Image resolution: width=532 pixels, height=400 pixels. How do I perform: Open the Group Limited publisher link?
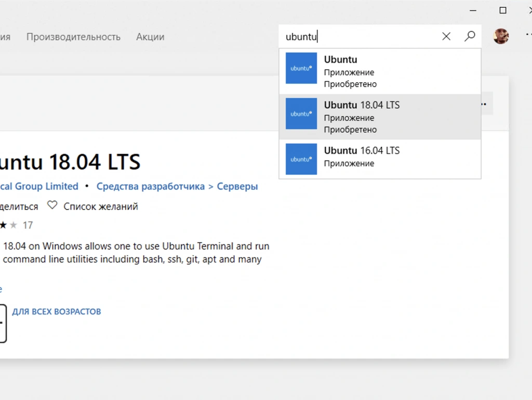(x=39, y=186)
